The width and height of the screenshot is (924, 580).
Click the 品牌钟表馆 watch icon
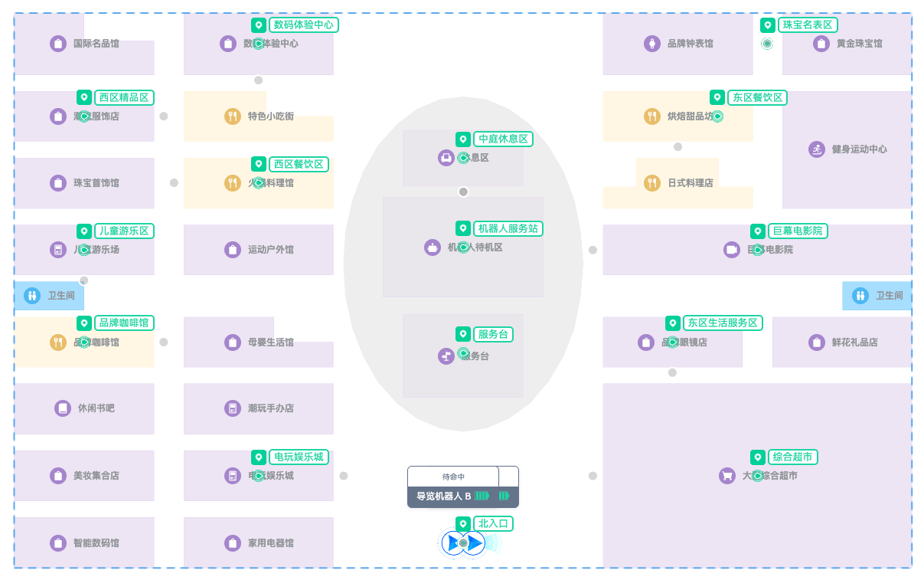[652, 44]
